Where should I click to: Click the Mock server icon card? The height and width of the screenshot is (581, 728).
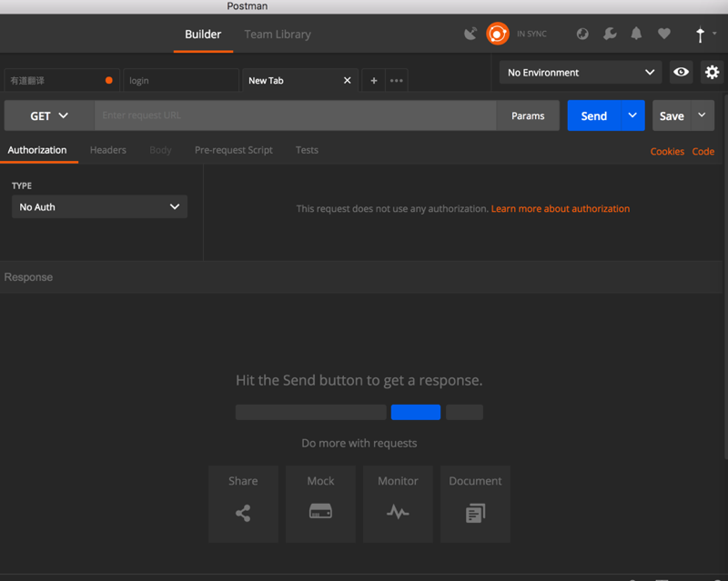point(321,504)
